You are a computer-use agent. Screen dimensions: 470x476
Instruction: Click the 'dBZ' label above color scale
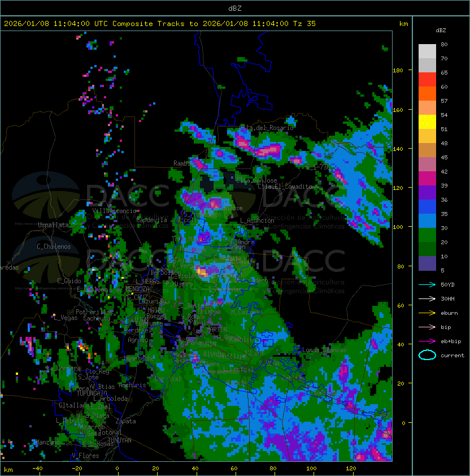(x=441, y=31)
